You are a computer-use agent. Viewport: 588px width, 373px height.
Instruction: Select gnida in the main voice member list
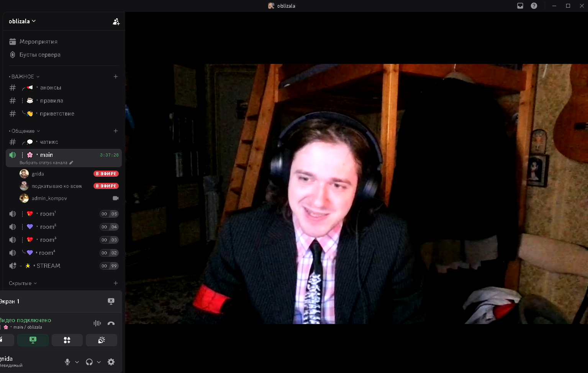click(x=69, y=174)
